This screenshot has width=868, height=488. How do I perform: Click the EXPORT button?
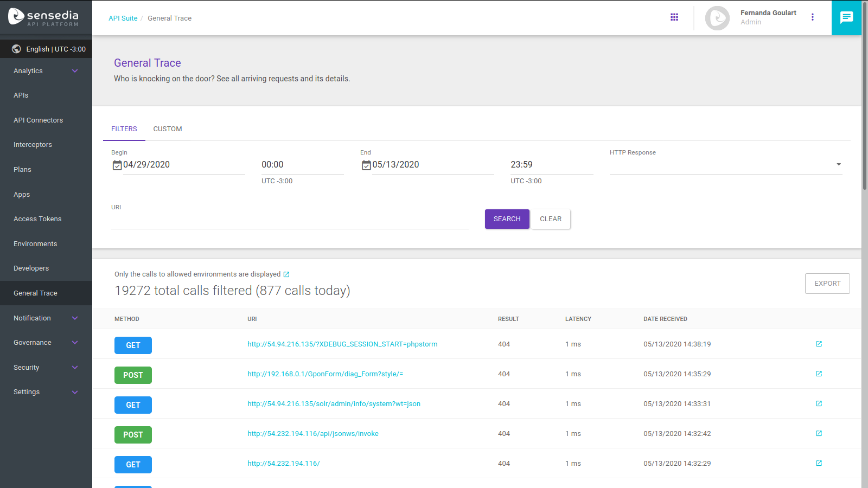click(827, 284)
